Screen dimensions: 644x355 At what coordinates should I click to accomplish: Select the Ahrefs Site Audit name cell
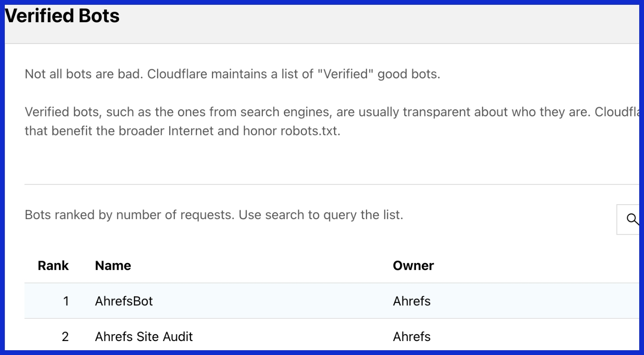[x=144, y=336]
